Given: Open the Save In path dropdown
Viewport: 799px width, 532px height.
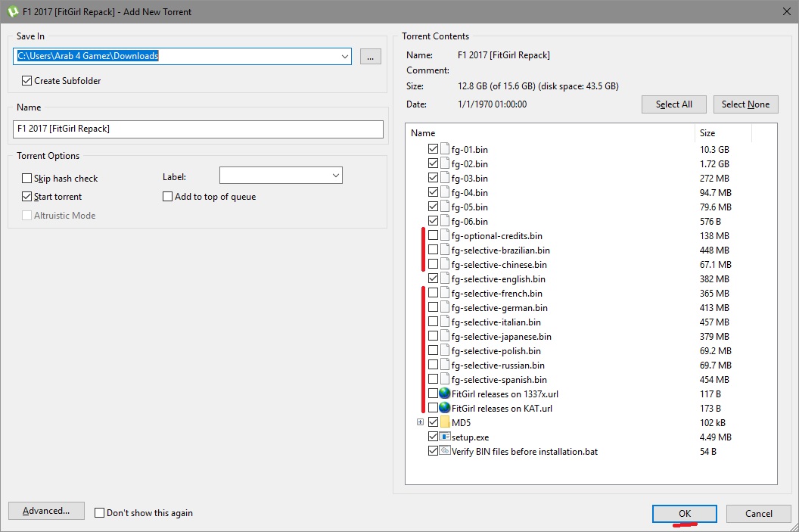Looking at the screenshot, I should click(345, 56).
